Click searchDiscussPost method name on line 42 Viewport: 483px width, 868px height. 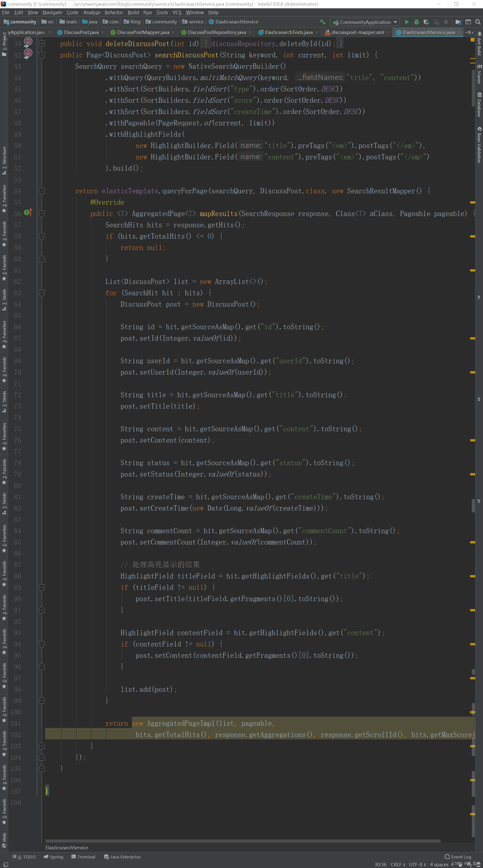tap(186, 55)
